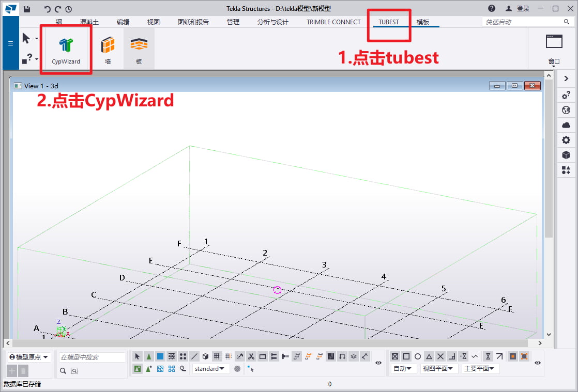Click the trash button under 模型原点
Image resolution: width=578 pixels, height=392 pixels.
23,371
